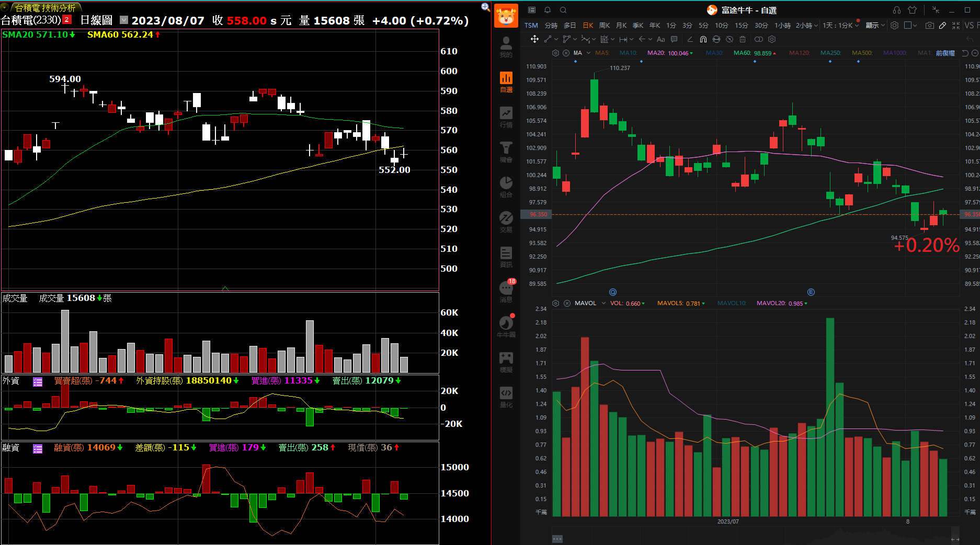Close the MA indicator with X button
The width and height of the screenshot is (980, 545).
(x=566, y=53)
